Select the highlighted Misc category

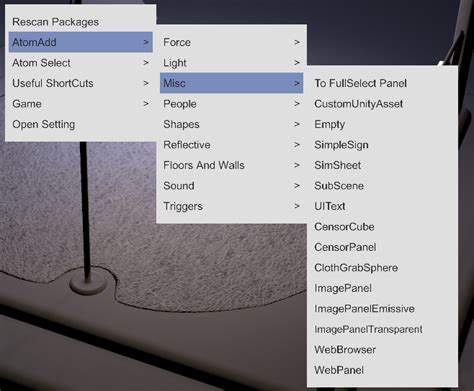coord(231,83)
